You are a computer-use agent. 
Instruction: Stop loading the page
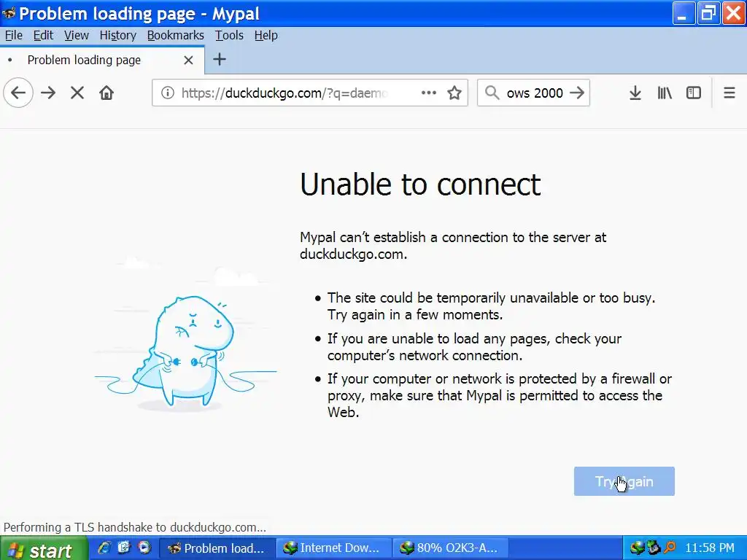coord(77,93)
